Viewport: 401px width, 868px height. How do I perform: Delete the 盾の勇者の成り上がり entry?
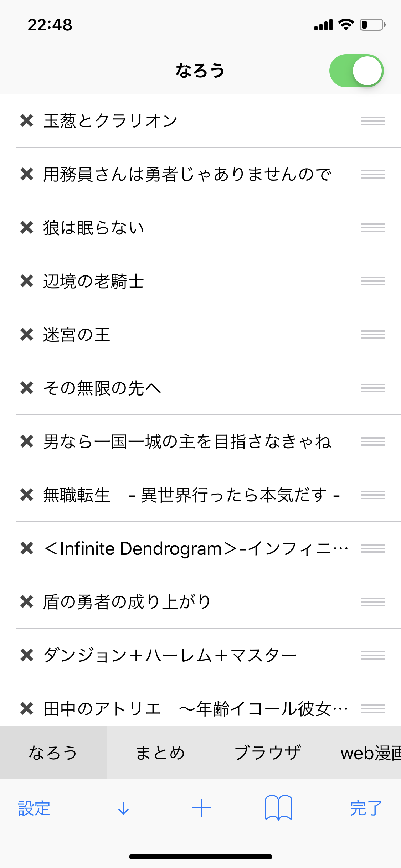(27, 602)
